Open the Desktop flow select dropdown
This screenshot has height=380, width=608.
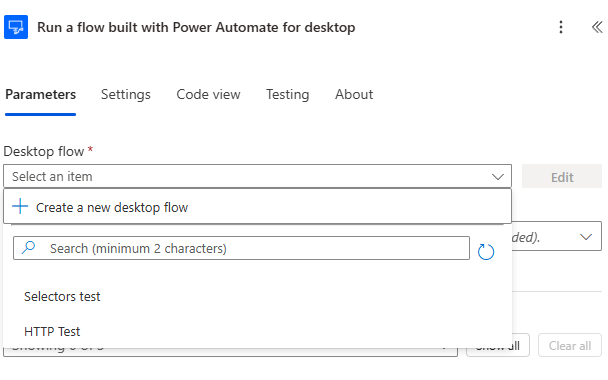[x=257, y=176]
